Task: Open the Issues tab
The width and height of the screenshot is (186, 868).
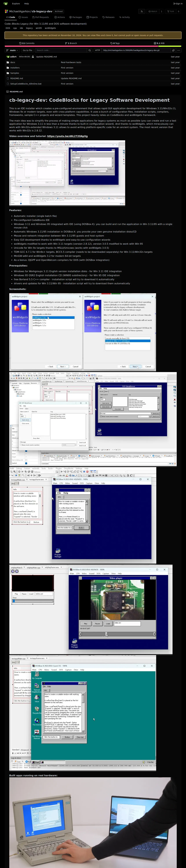Action: (x=23, y=17)
